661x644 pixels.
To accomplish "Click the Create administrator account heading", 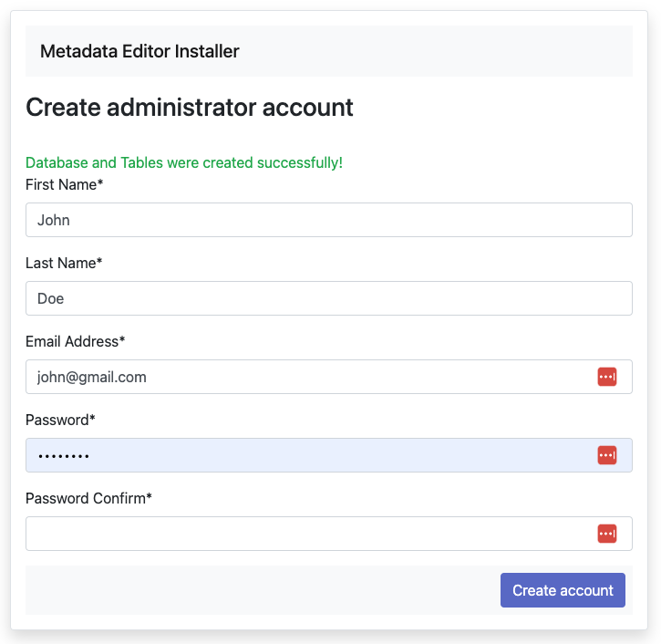I will coord(190,108).
